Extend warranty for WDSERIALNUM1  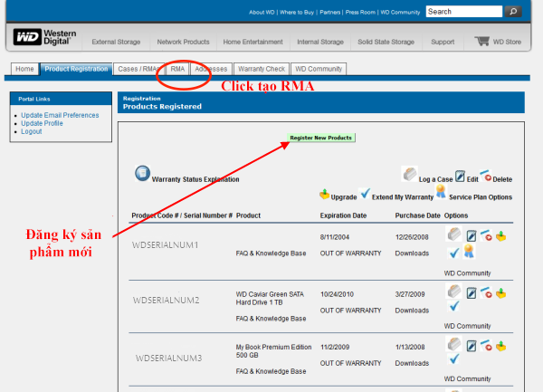point(453,253)
